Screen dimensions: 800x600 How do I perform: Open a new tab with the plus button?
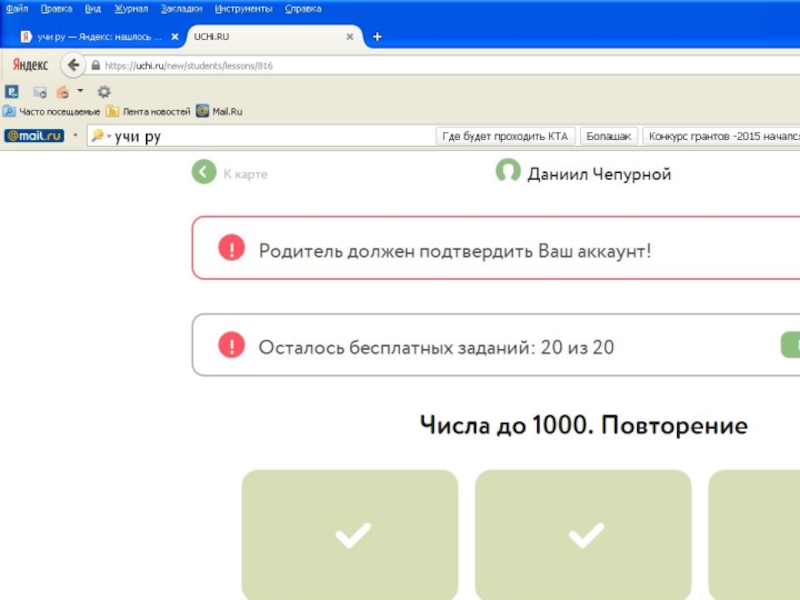point(377,37)
